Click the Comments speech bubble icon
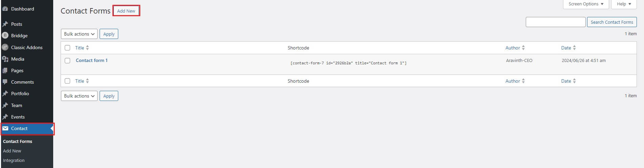Image resolution: width=644 pixels, height=168 pixels. (x=5, y=82)
